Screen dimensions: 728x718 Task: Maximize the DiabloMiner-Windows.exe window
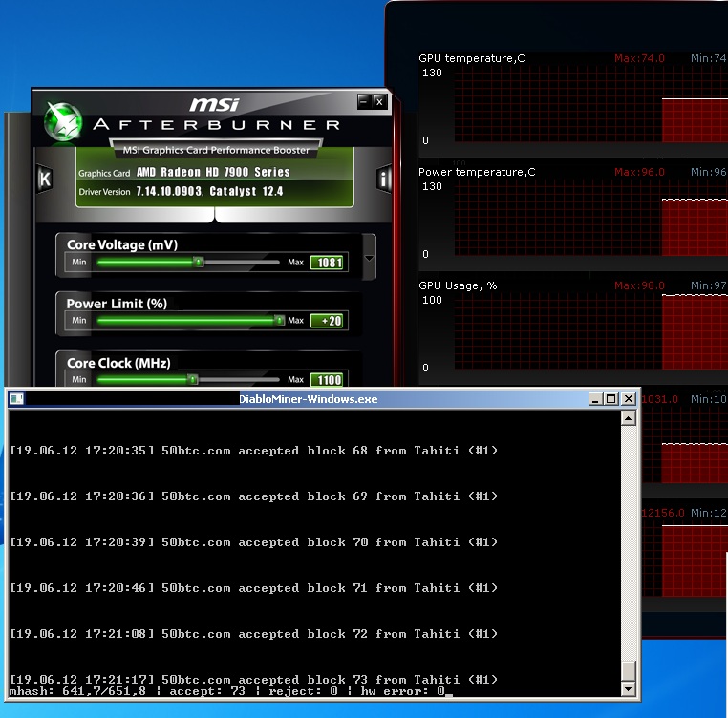click(x=611, y=399)
